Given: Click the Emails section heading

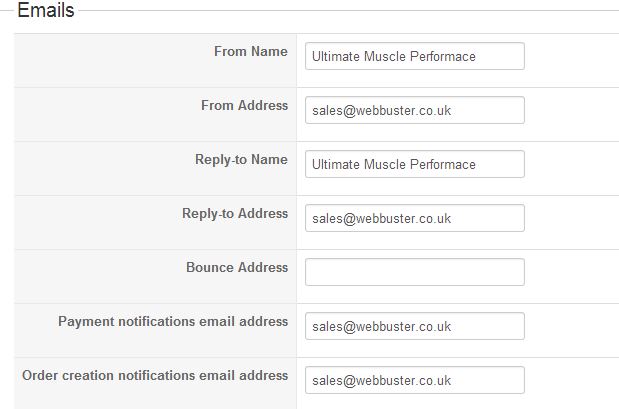Looking at the screenshot, I should 45,11.
